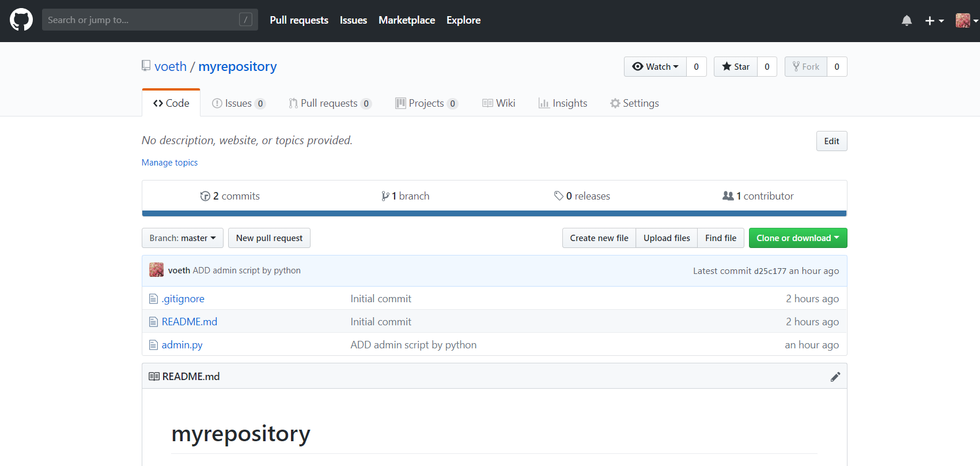Click the latest commit hash d25c177
980x466 pixels.
tap(770, 271)
